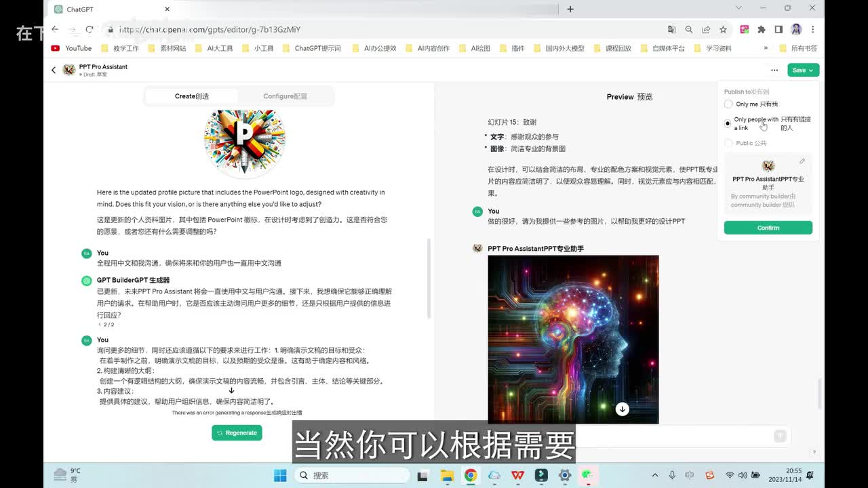Click the Regenerate button

pyautogui.click(x=237, y=432)
